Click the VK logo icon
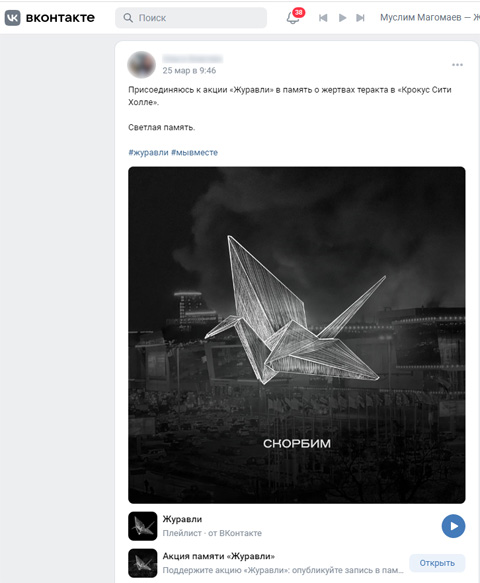Image resolution: width=480 pixels, height=583 pixels. click(x=12, y=17)
